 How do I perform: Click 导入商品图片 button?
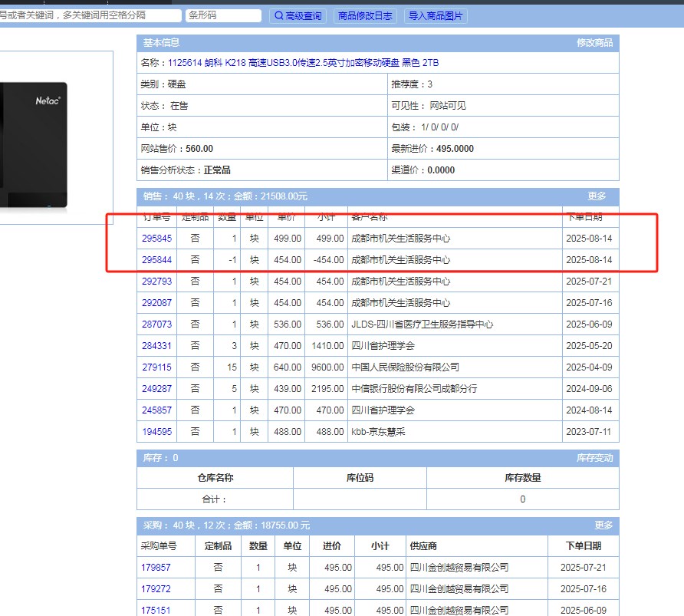click(436, 16)
